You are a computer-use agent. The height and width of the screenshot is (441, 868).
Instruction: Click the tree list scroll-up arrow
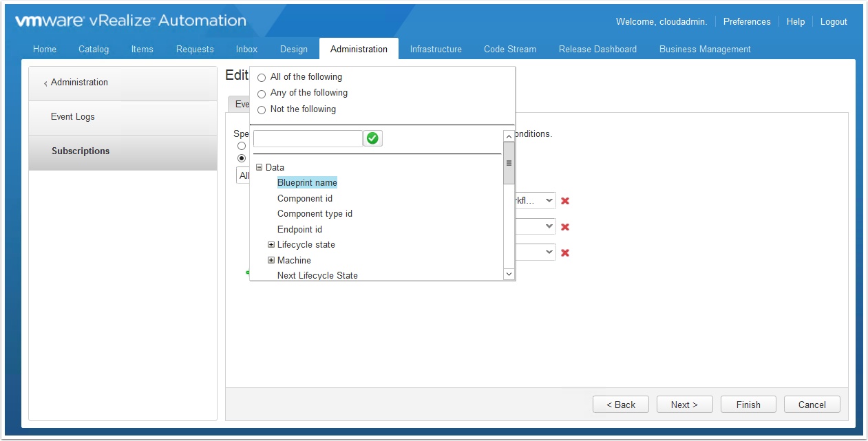pyautogui.click(x=509, y=136)
